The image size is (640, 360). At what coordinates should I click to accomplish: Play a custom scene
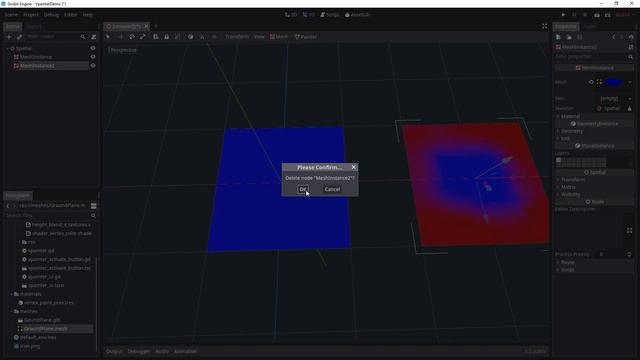pos(608,14)
